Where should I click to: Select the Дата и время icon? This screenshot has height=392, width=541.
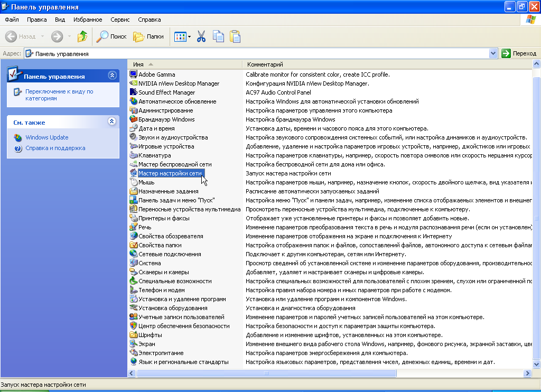click(134, 128)
